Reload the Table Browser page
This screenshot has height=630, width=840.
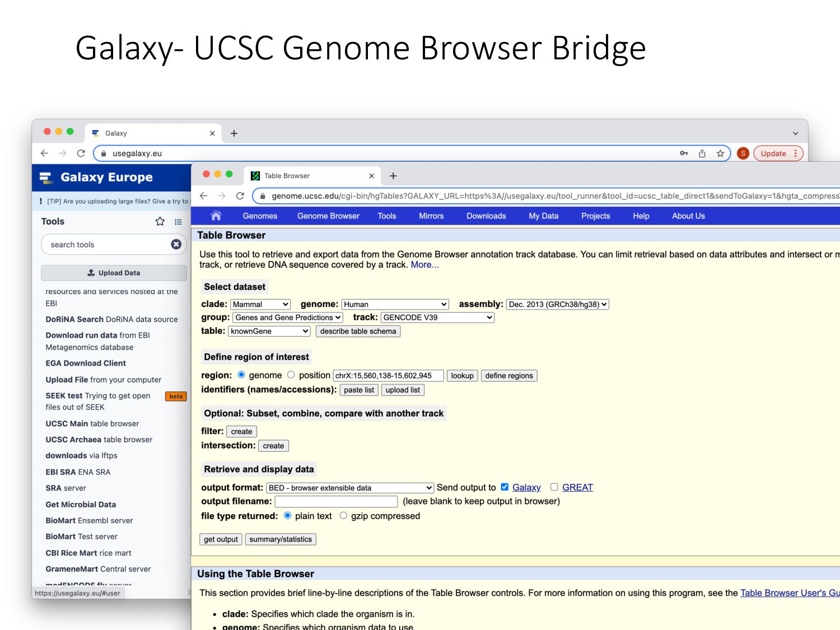coord(240,196)
